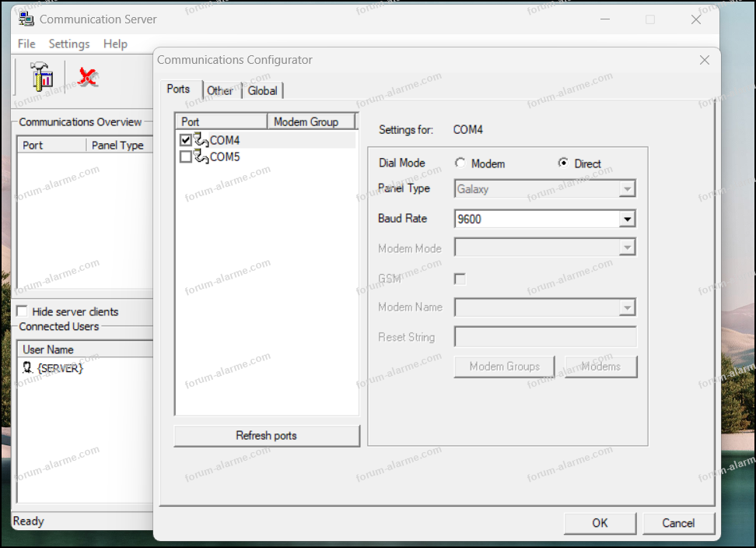This screenshot has height=548, width=756.
Task: Click the Communication Server title bar icon
Action: (x=26, y=19)
